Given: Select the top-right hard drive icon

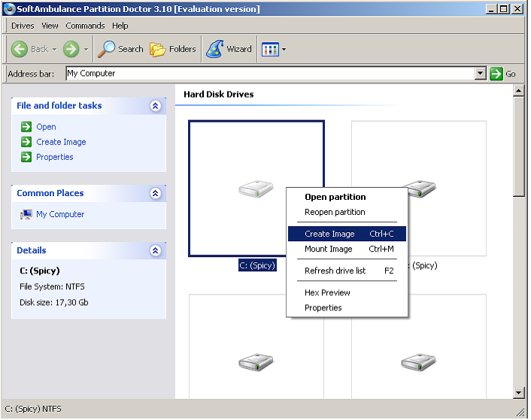Looking at the screenshot, I should [x=420, y=189].
